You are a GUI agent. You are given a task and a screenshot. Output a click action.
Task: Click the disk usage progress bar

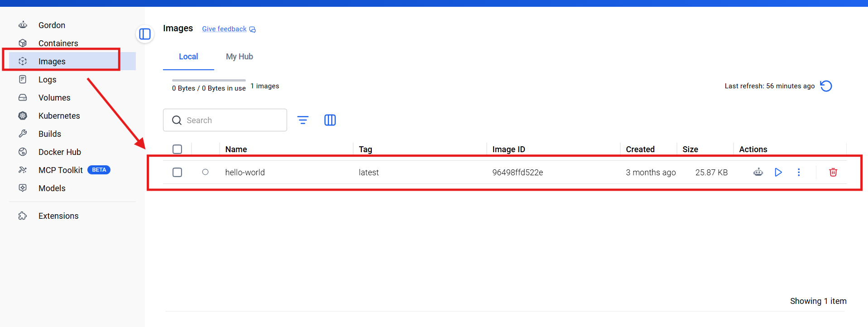point(209,80)
